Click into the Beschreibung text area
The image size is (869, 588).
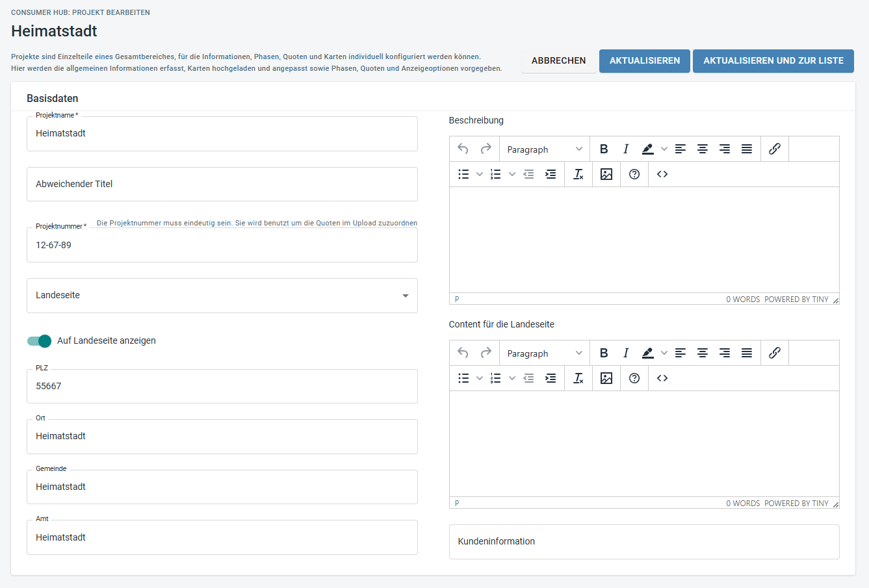point(644,240)
